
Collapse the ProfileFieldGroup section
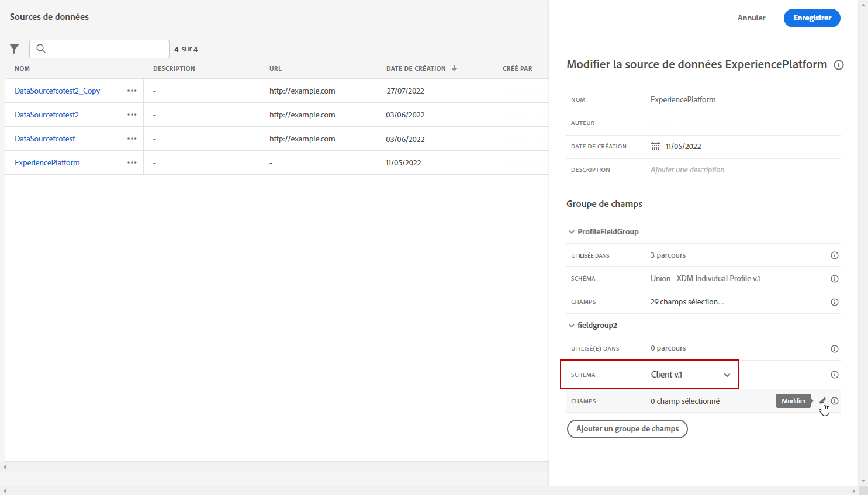click(x=572, y=232)
